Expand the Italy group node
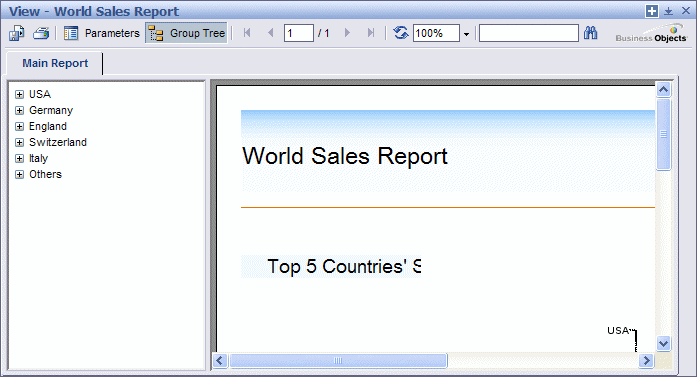 coord(19,158)
